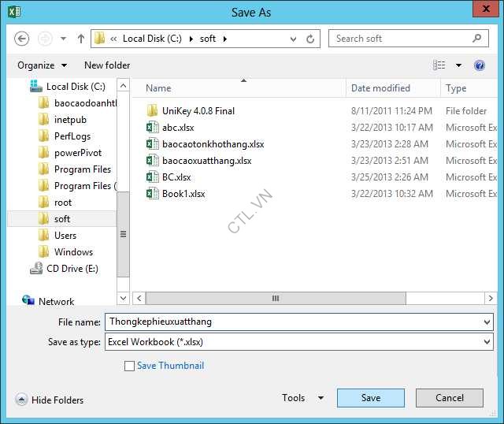Click the Up one level arrow
This screenshot has height=424, width=504.
pos(80,39)
